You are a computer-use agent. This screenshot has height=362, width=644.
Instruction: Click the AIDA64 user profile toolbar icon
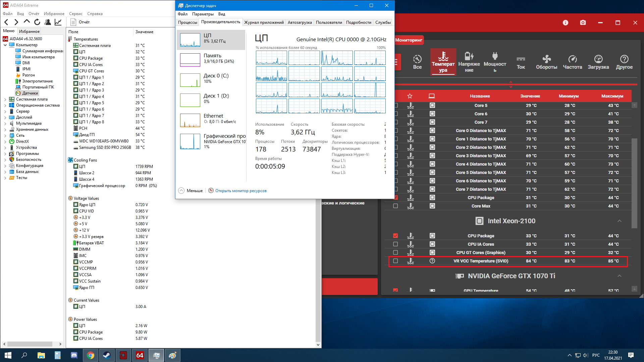coord(48,22)
